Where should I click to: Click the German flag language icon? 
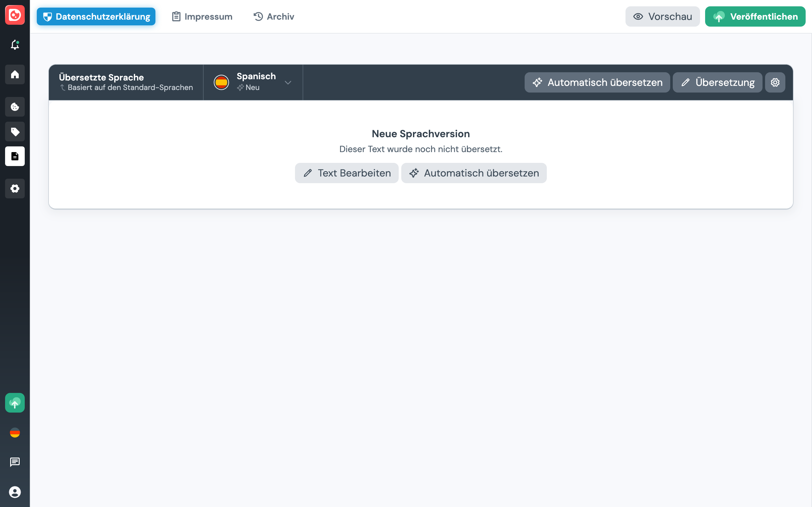14,433
